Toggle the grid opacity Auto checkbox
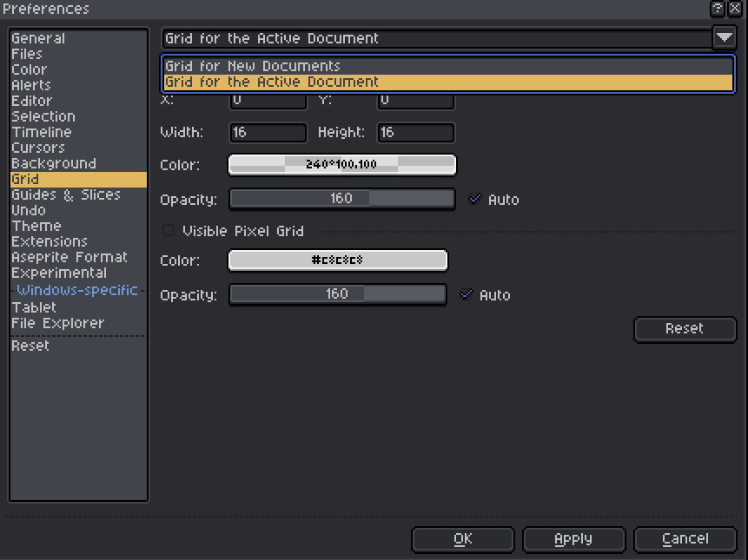 pyautogui.click(x=475, y=199)
